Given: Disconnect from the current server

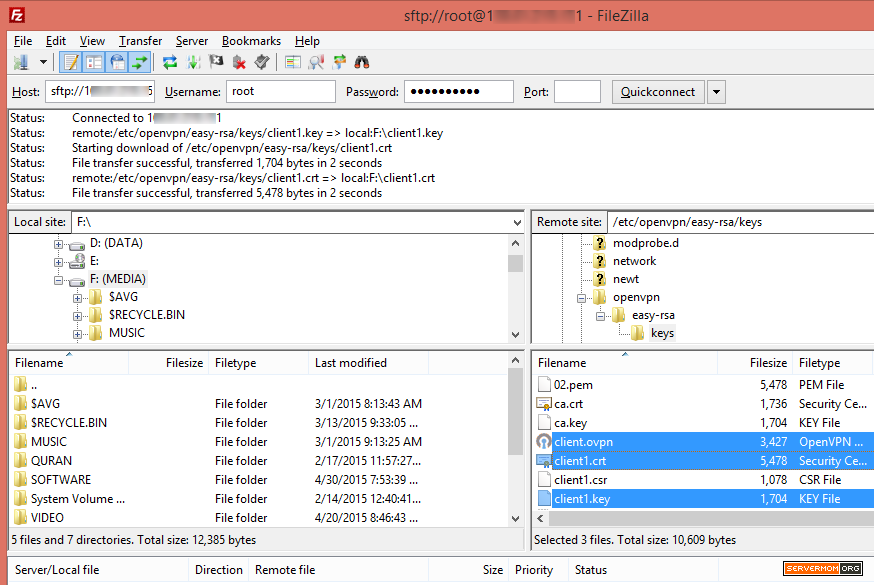Looking at the screenshot, I should [x=239, y=62].
